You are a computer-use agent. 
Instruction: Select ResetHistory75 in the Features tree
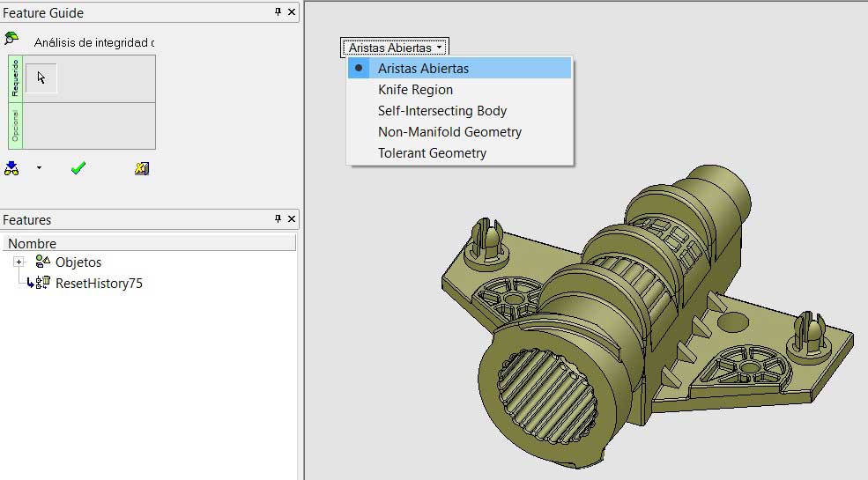99,284
